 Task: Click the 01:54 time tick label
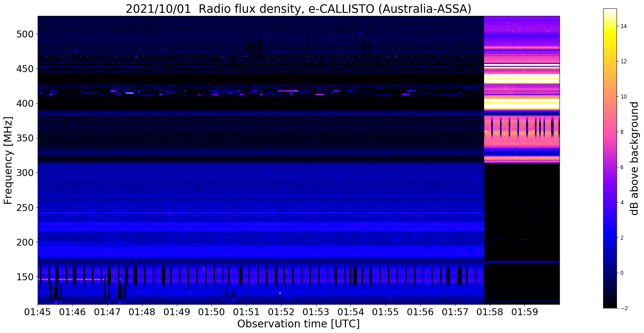point(351,312)
